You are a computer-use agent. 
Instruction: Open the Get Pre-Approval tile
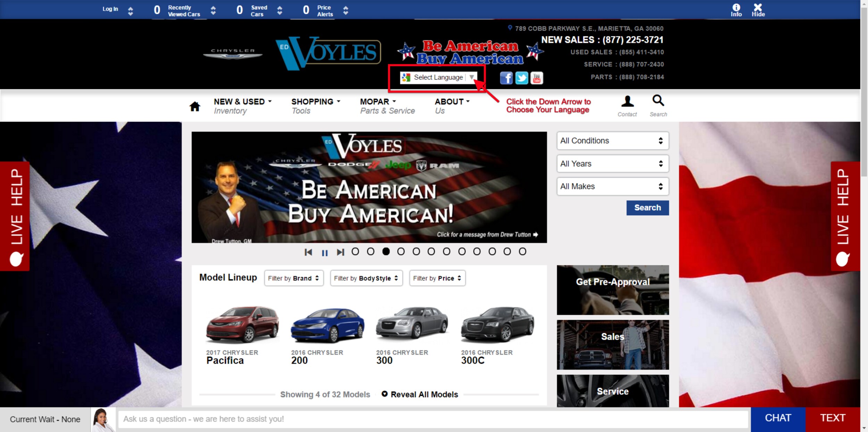pyautogui.click(x=612, y=290)
